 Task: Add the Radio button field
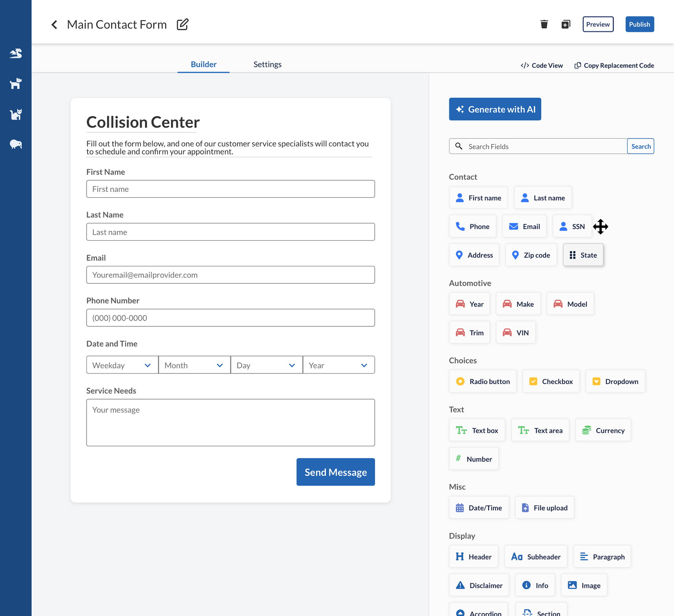(x=482, y=381)
